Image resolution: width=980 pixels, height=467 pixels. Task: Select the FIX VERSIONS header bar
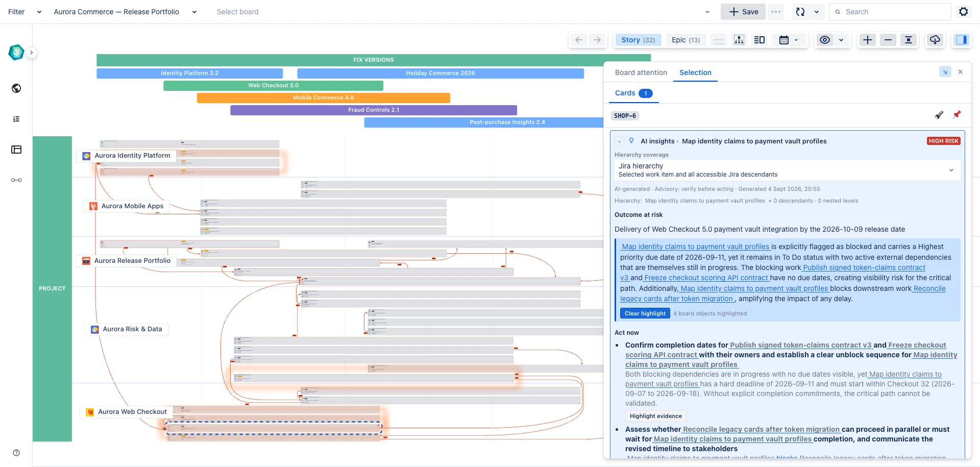(x=374, y=60)
